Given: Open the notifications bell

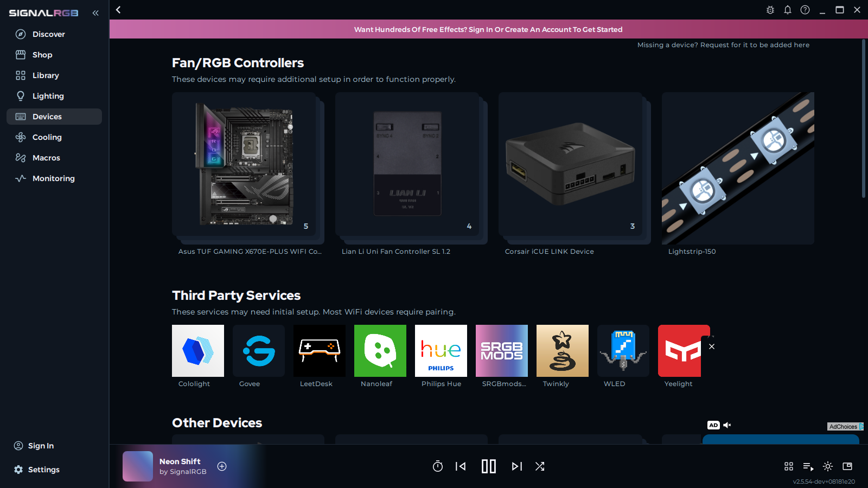Looking at the screenshot, I should (x=788, y=9).
